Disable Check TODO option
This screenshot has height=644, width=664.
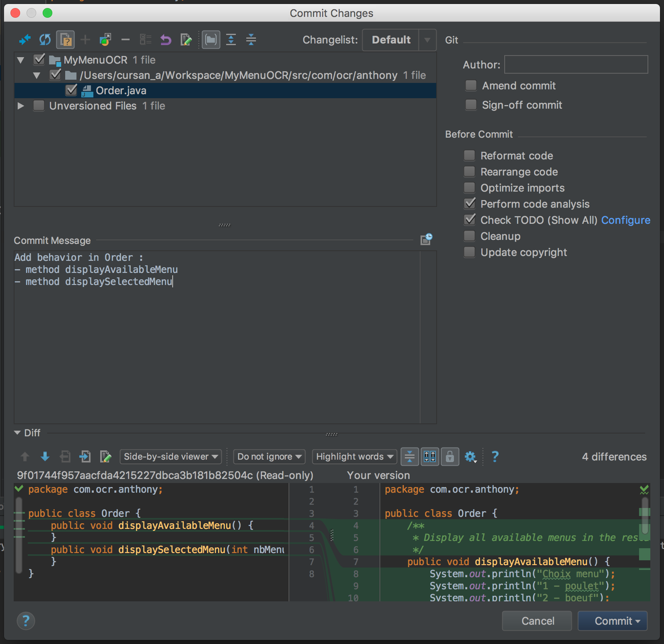470,219
